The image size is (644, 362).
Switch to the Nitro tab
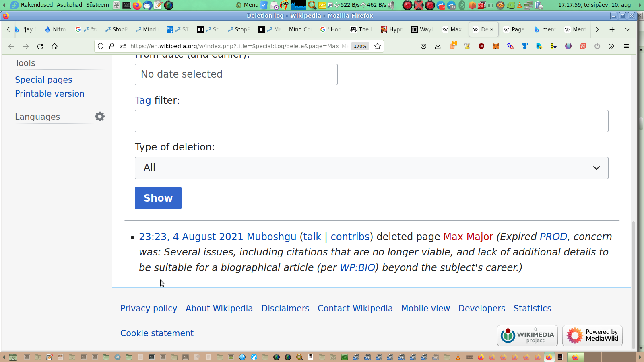(x=55, y=29)
